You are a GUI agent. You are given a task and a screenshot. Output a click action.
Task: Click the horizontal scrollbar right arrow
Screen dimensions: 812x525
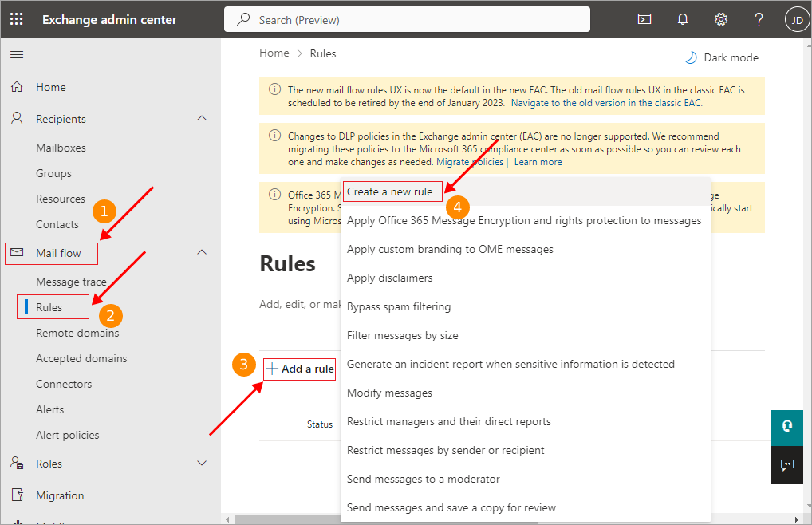coord(797,519)
